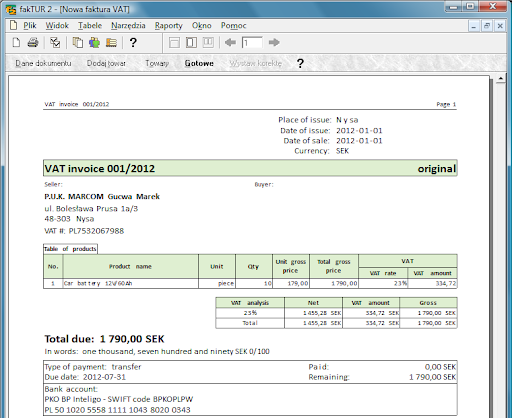Click the fakTUR app icon in title bar
512x418 pixels.
click(11, 9)
